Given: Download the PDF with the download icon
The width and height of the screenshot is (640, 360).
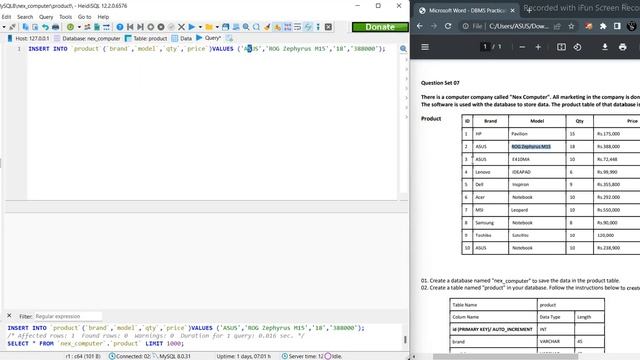Looking at the screenshot, I should pos(604,47).
